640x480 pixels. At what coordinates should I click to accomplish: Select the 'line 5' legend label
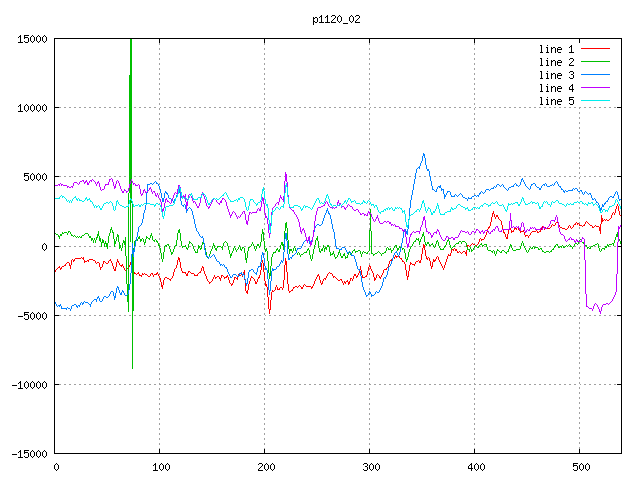556,101
